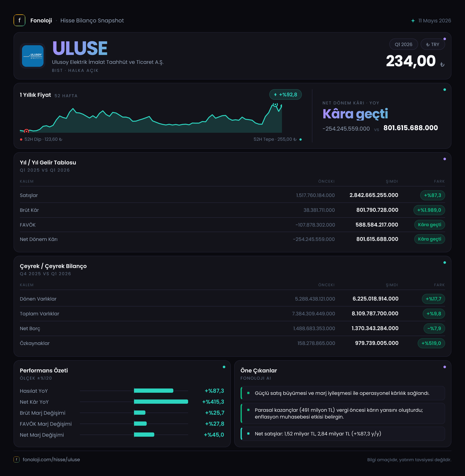The image size is (465, 476).
Task: Click the red 52-week low marker on chart
Action: click(x=26, y=131)
